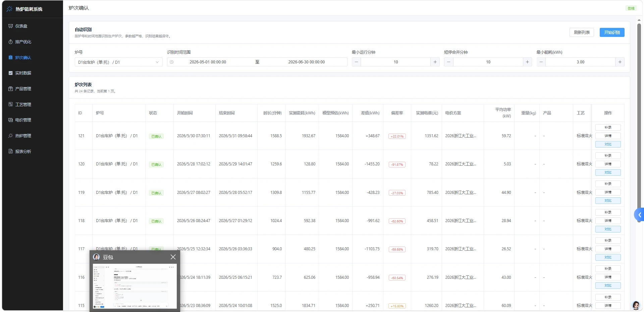Screen dimensions: 644x312
Task: Decrease 最小运行分钟 with minus button
Action: coord(356,62)
